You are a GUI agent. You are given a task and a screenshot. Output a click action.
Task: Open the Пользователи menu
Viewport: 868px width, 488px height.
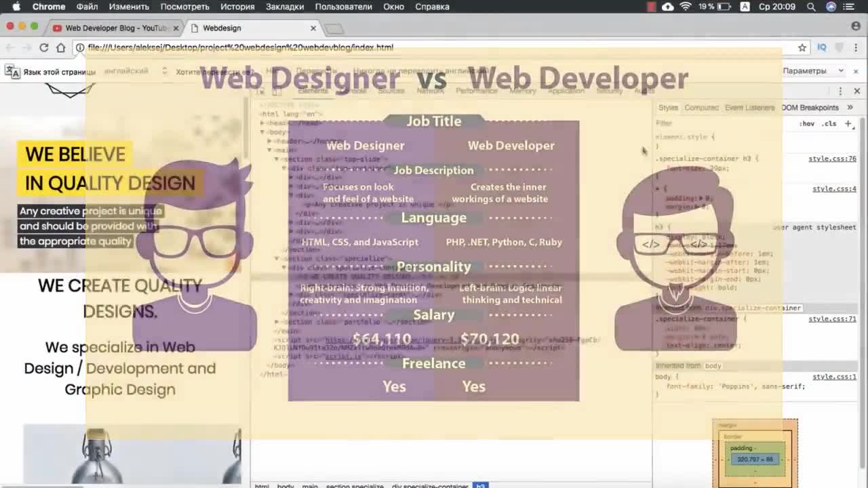(x=343, y=7)
